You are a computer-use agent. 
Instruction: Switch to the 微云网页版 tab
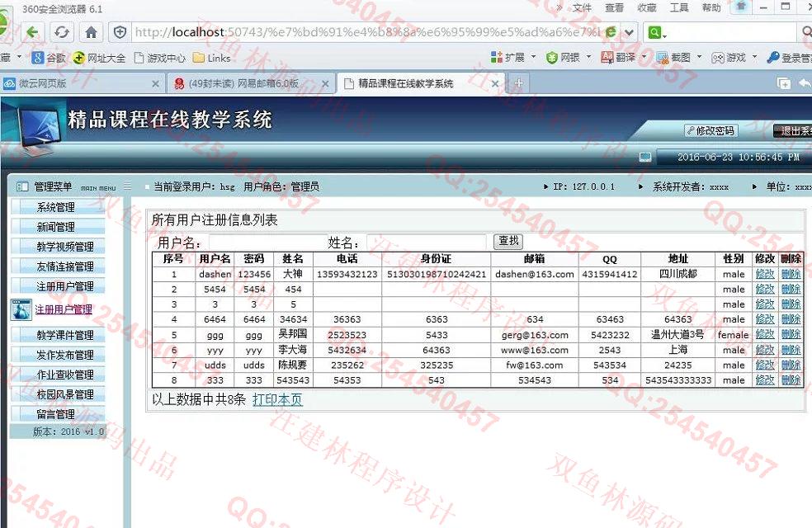[x=78, y=83]
